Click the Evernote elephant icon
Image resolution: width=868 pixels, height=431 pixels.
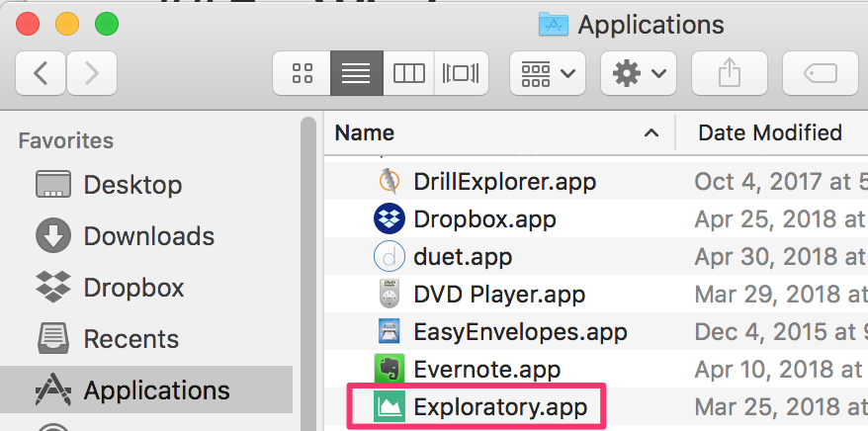[x=390, y=370]
